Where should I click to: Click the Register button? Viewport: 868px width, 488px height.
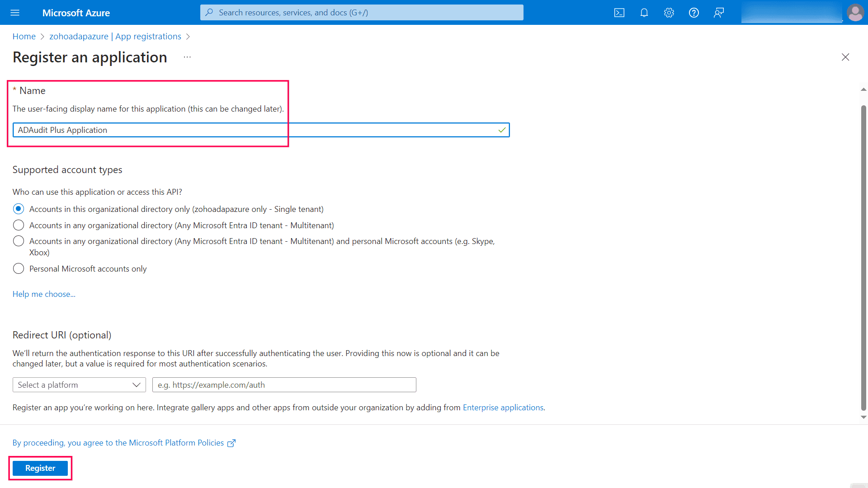tap(40, 468)
